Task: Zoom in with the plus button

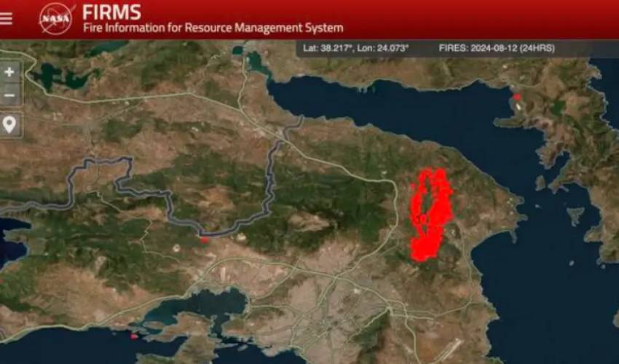Action: pos(9,72)
